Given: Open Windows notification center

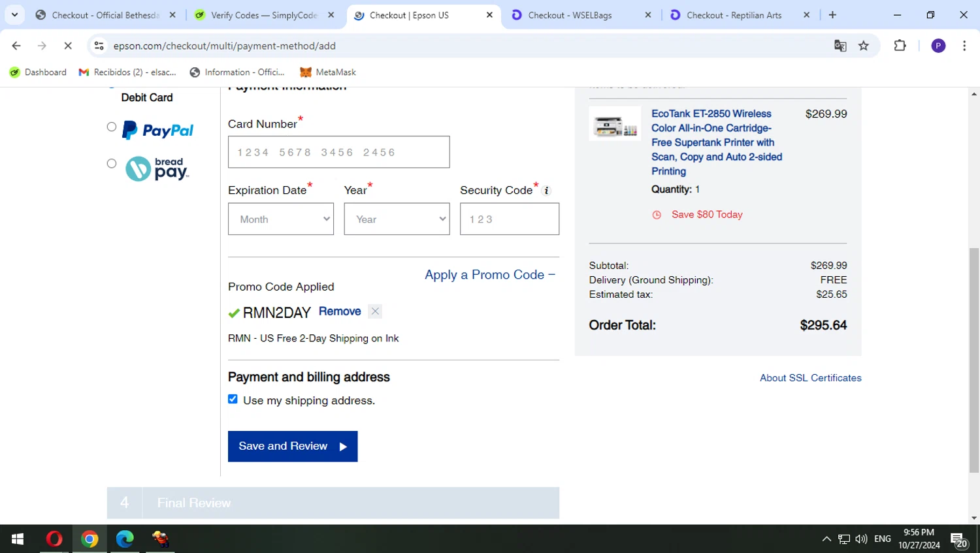Looking at the screenshot, I should coord(959,539).
